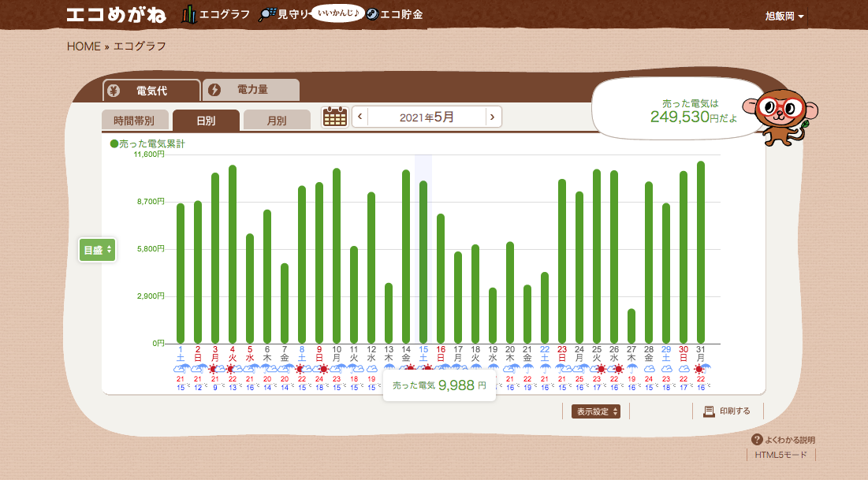The image size is (868, 480).
Task: Click the bar for May 4
Action: 233,254
